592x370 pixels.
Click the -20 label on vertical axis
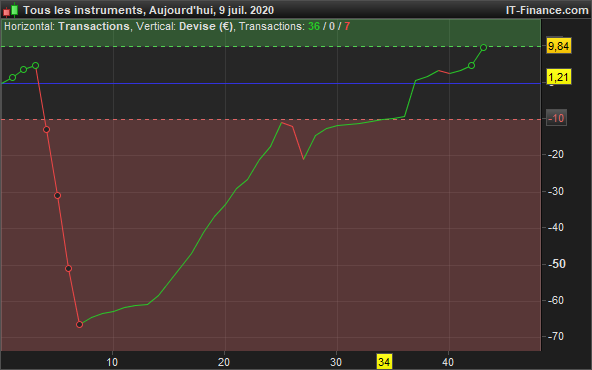click(x=556, y=154)
